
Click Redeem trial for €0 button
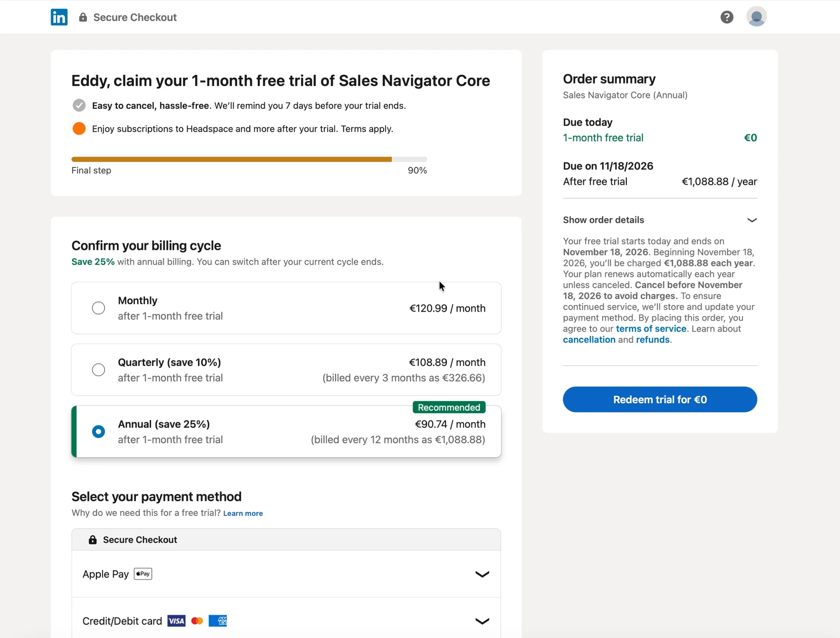coord(660,400)
